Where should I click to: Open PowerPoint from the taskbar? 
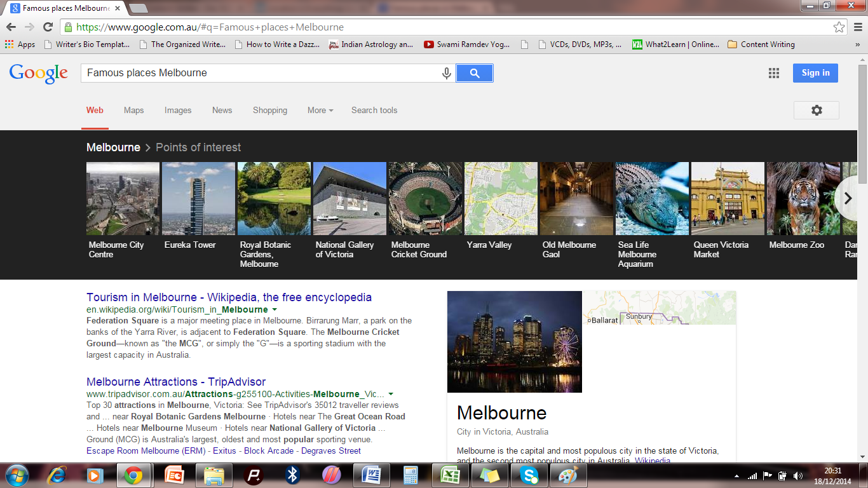tap(173, 475)
